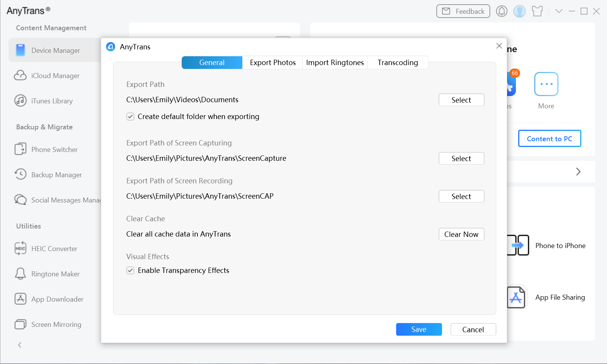Click the text Clear all cache data in AnyTrans
Image resolution: width=607 pixels, height=364 pixels.
coord(178,234)
